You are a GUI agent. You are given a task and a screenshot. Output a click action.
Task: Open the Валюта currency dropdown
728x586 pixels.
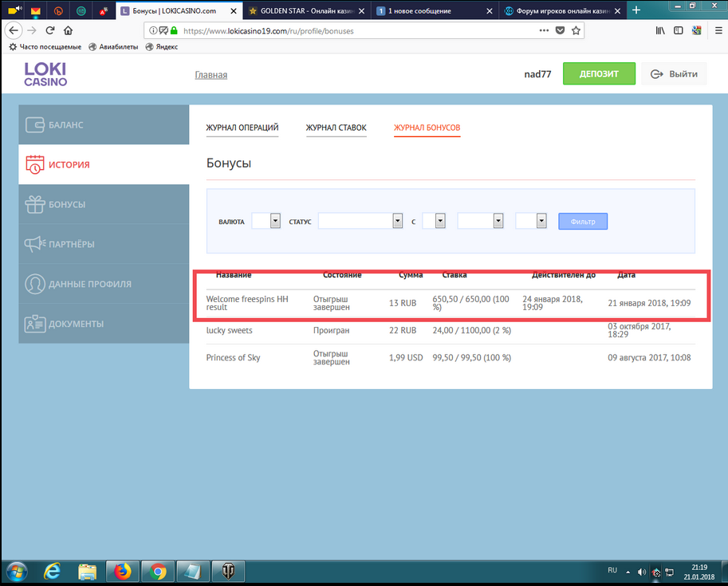pos(266,221)
